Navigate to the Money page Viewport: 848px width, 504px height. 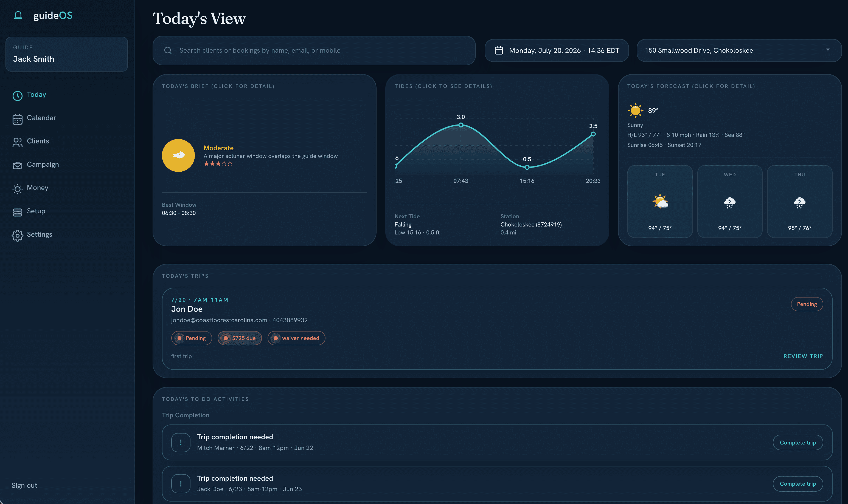(x=37, y=188)
